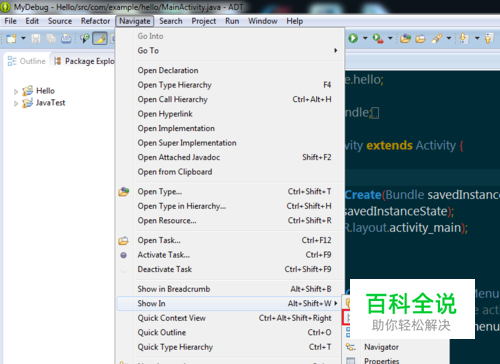The image size is (500, 364).
Task: Choose Open Call Hierarchy menu item
Action: point(231,99)
